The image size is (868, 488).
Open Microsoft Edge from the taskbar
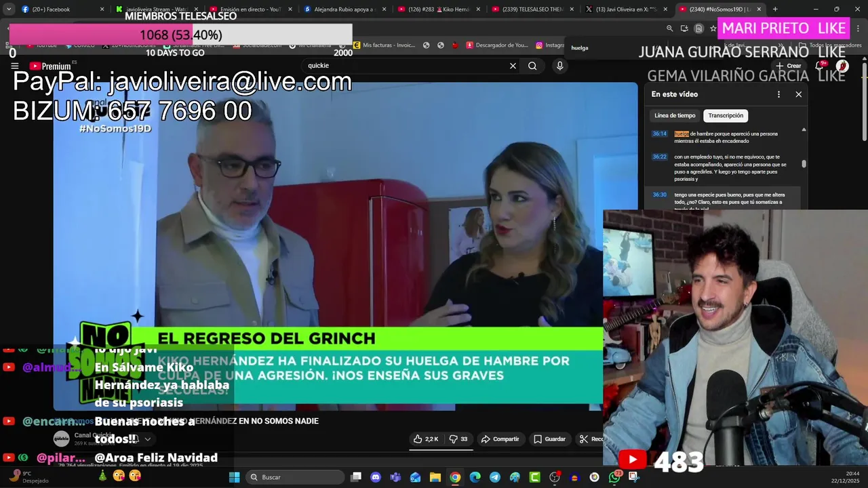click(x=475, y=477)
